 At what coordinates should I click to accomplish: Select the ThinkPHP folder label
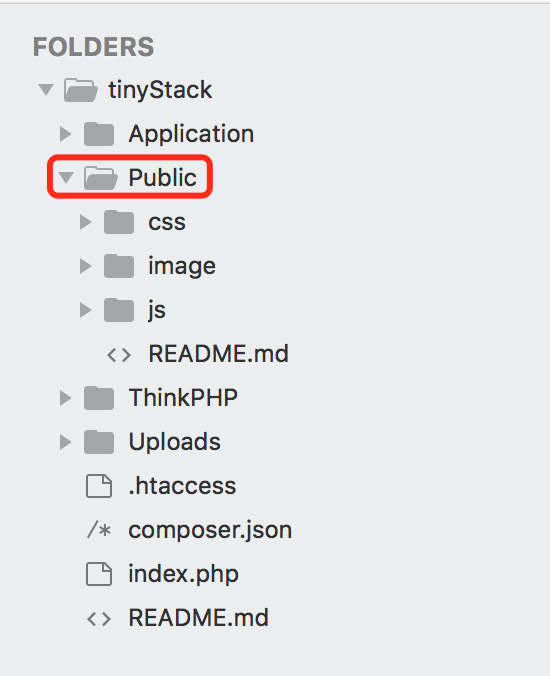pos(183,397)
